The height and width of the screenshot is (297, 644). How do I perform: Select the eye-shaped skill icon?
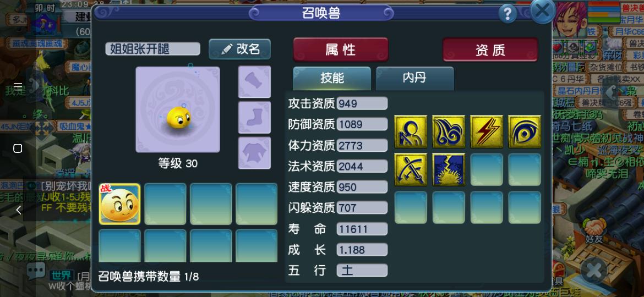click(x=525, y=131)
